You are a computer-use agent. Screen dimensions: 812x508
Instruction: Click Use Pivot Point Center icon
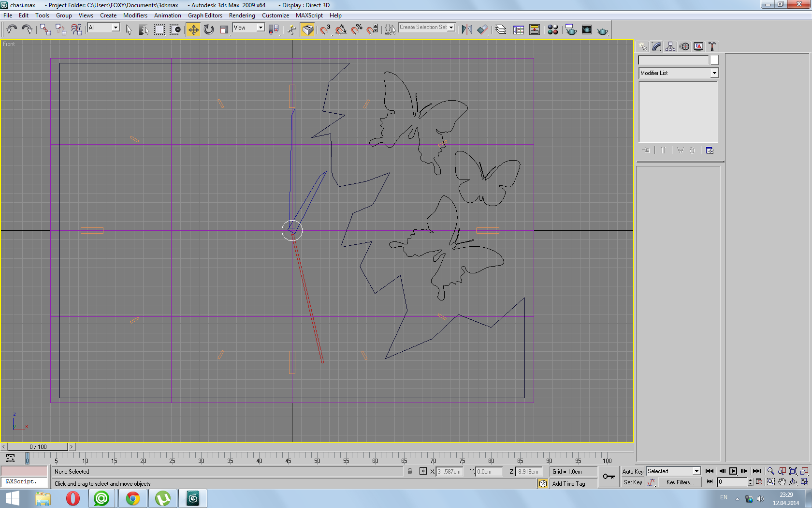point(274,30)
